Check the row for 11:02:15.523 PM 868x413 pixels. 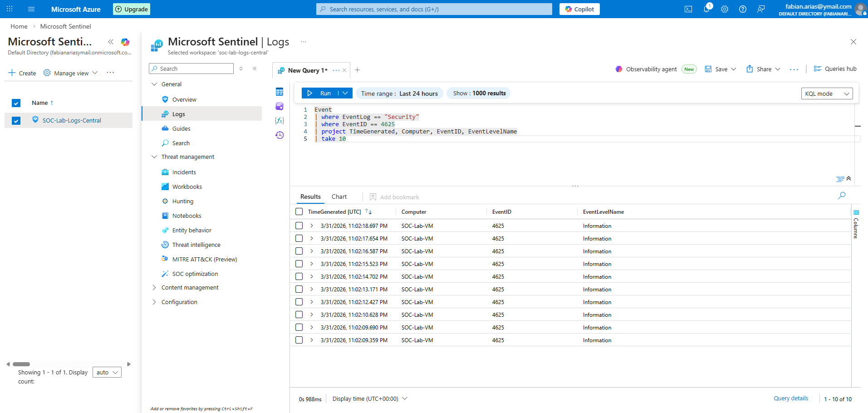tap(299, 264)
